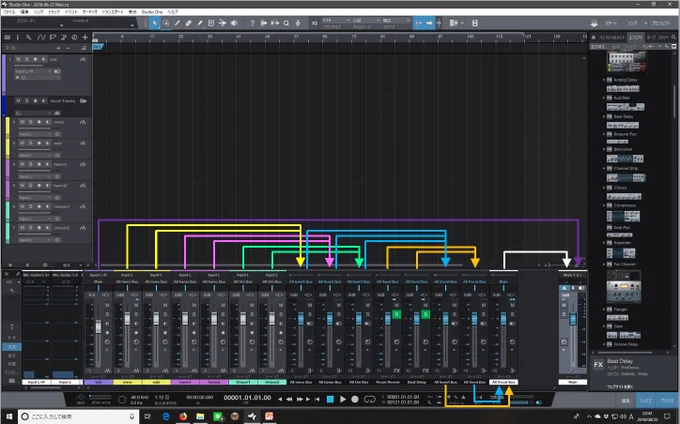Viewport: 680px width, 424px height.
Task: Select the Arrow tool in the toolbar
Action: [154, 23]
